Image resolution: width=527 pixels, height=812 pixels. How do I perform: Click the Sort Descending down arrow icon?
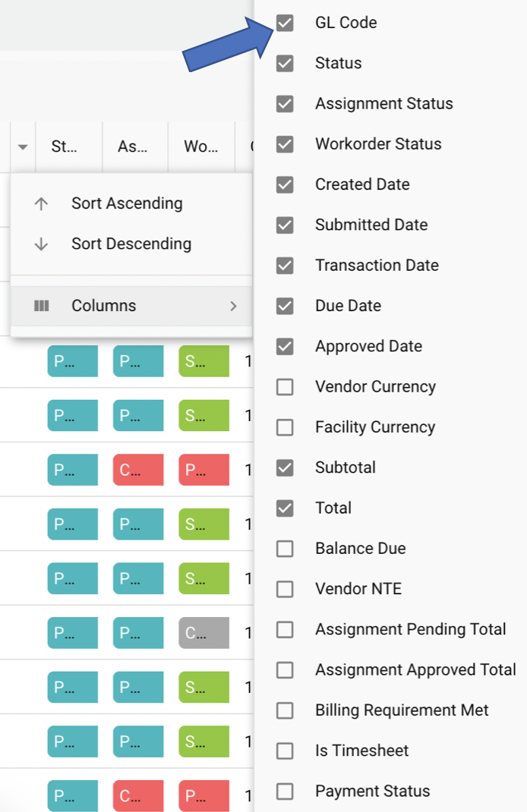click(x=42, y=244)
